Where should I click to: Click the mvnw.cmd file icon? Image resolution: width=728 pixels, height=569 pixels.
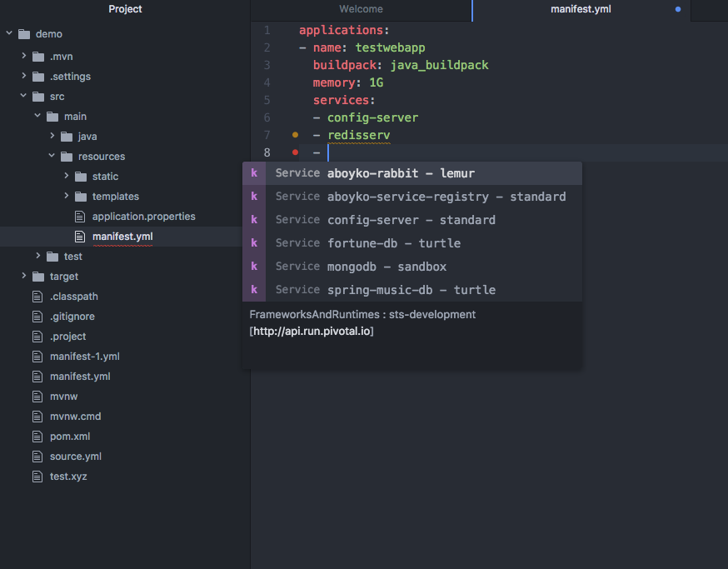37,417
